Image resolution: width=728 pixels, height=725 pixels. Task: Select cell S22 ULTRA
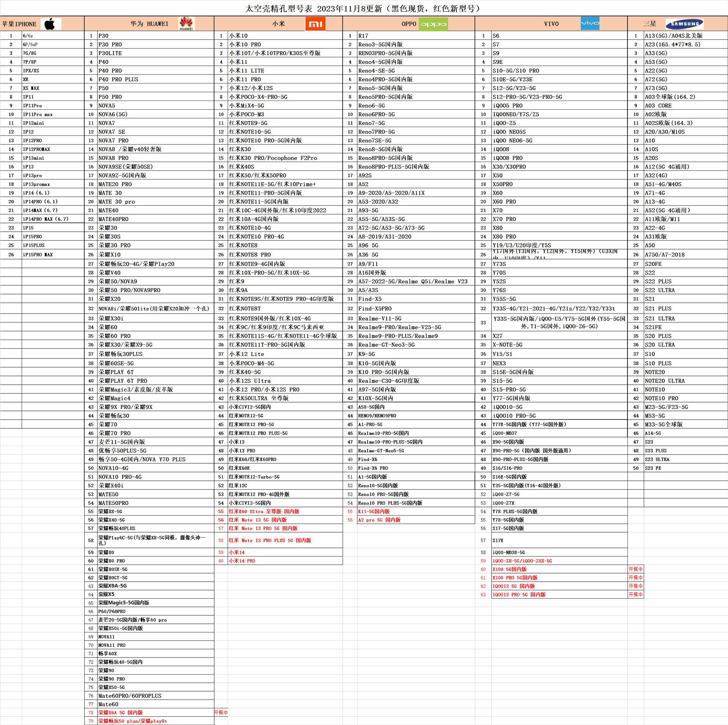(x=686, y=290)
